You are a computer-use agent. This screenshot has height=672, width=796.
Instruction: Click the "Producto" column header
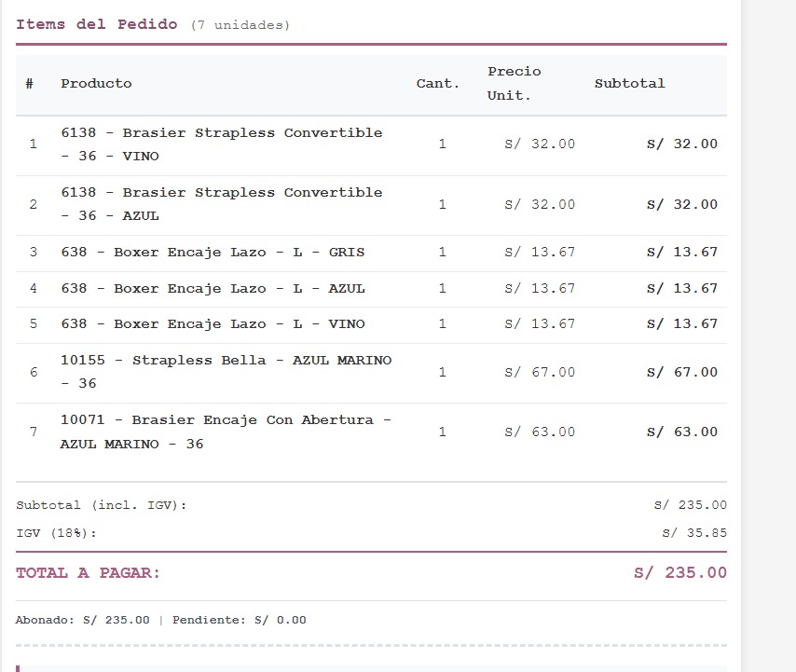pyautogui.click(x=96, y=84)
